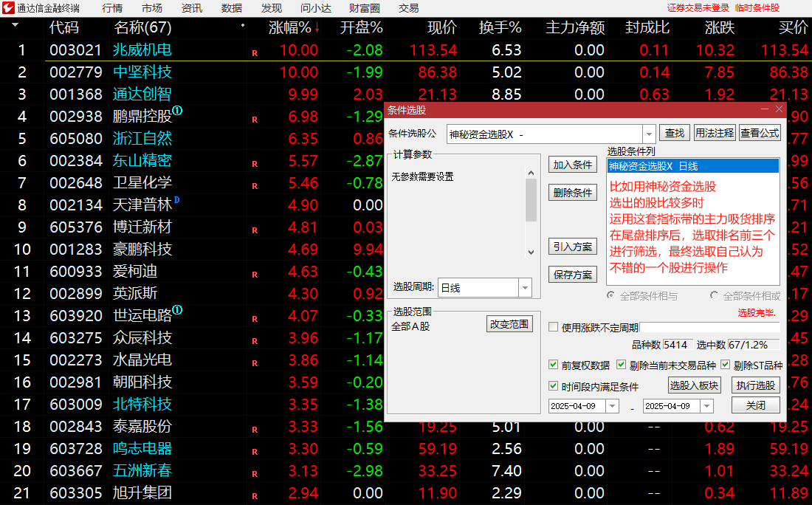Open the 选股周期 日线 dropdown
Image resolution: width=812 pixels, height=505 pixels.
tap(525, 288)
